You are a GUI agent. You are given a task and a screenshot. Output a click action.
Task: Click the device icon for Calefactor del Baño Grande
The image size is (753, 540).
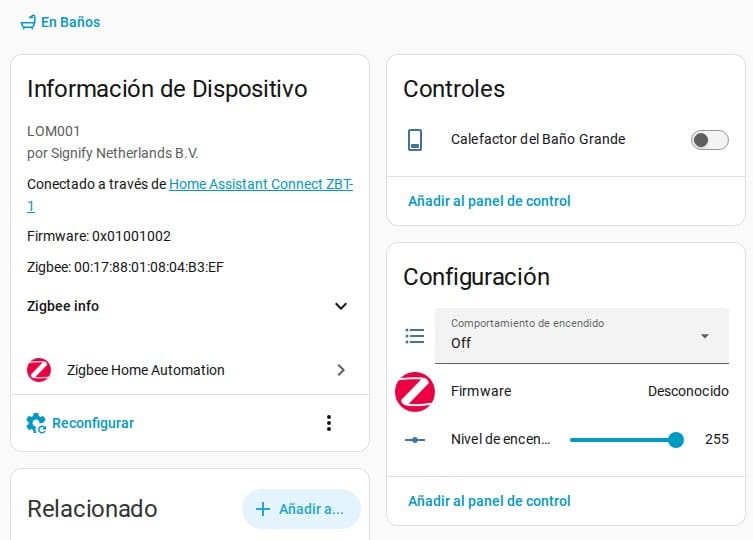click(x=415, y=140)
